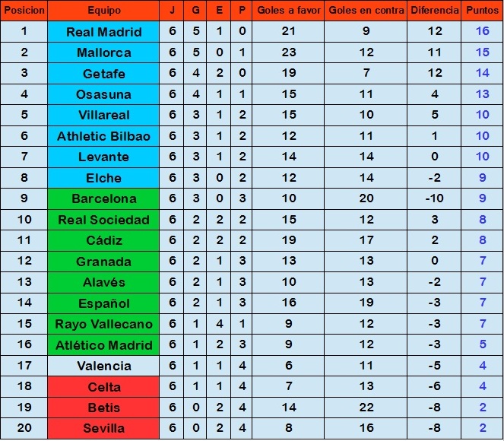Image resolution: width=504 pixels, height=441 pixels.
Task: Select the Goles en contra header
Action: (x=366, y=11)
